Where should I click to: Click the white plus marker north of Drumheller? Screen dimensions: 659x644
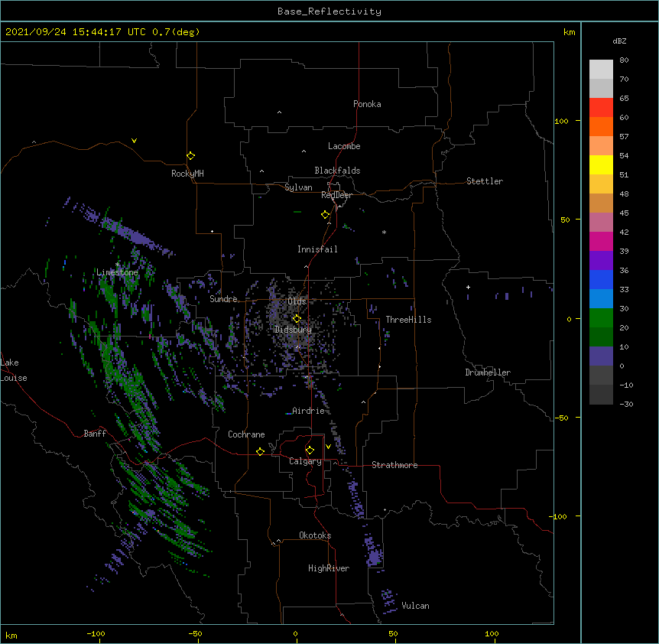(x=468, y=287)
